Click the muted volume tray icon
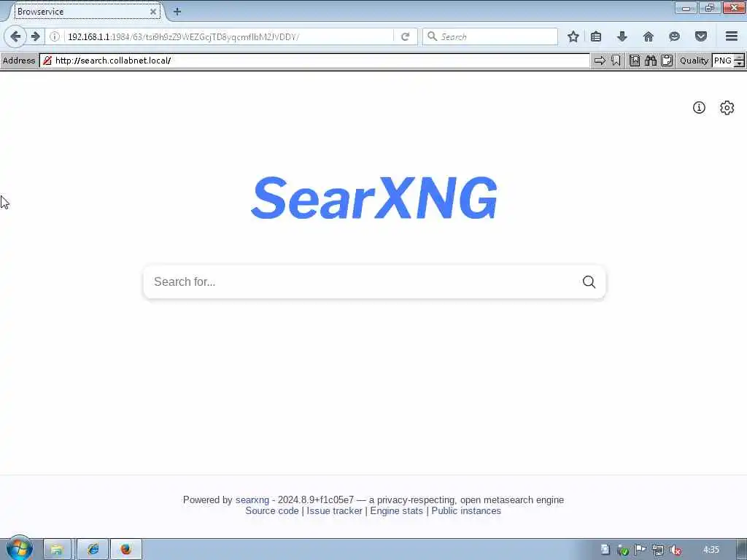The image size is (747, 560). pos(675,550)
